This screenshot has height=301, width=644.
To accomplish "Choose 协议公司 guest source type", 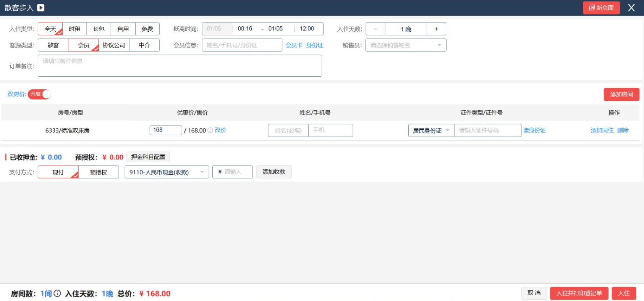I will (114, 45).
